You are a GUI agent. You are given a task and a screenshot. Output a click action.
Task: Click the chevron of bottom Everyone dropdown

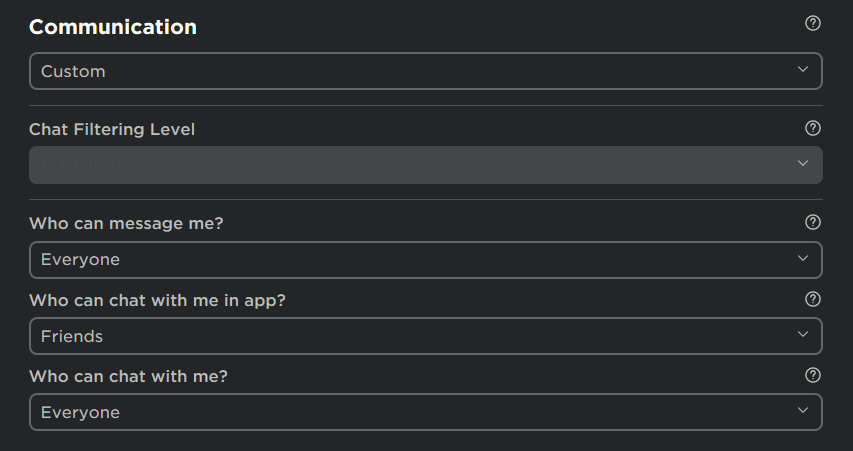802,410
